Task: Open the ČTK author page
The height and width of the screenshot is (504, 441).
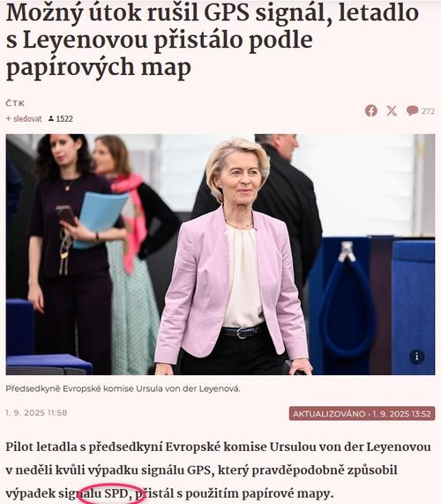Action: click(15, 103)
